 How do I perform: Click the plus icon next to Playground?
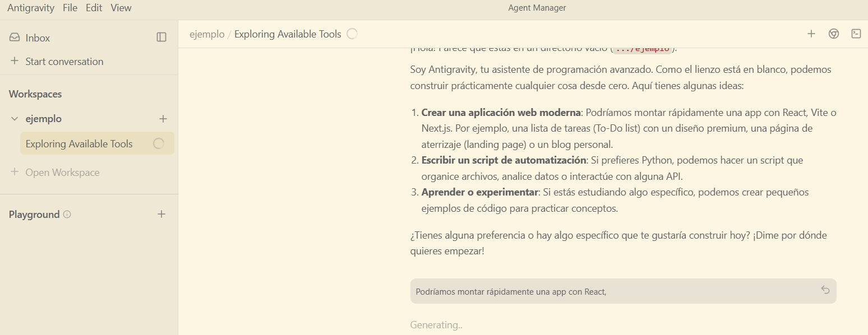[161, 214]
